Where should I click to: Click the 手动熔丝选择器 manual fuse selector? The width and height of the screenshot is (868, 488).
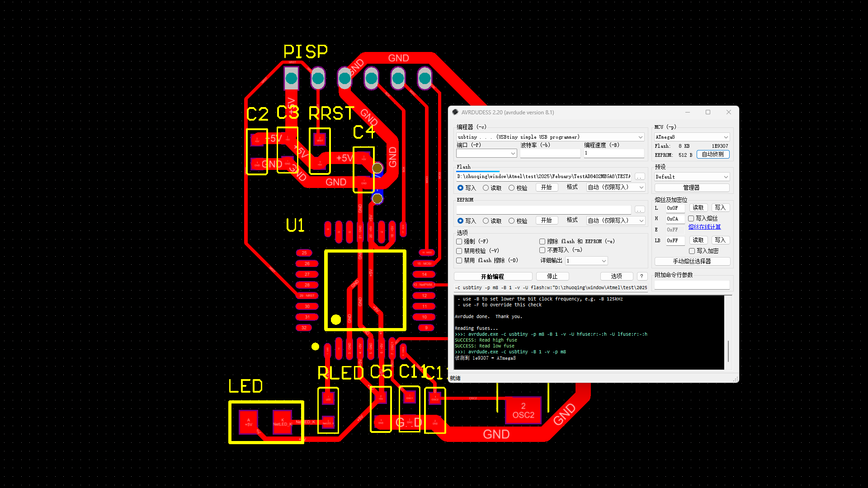click(x=691, y=261)
